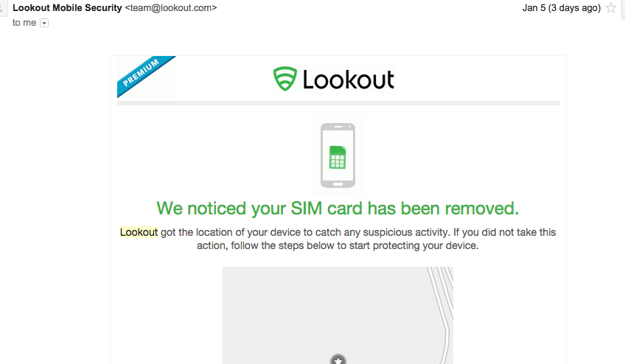This screenshot has width=625, height=364.
Task: Click the Jan 5 date stamp
Action: point(561,8)
